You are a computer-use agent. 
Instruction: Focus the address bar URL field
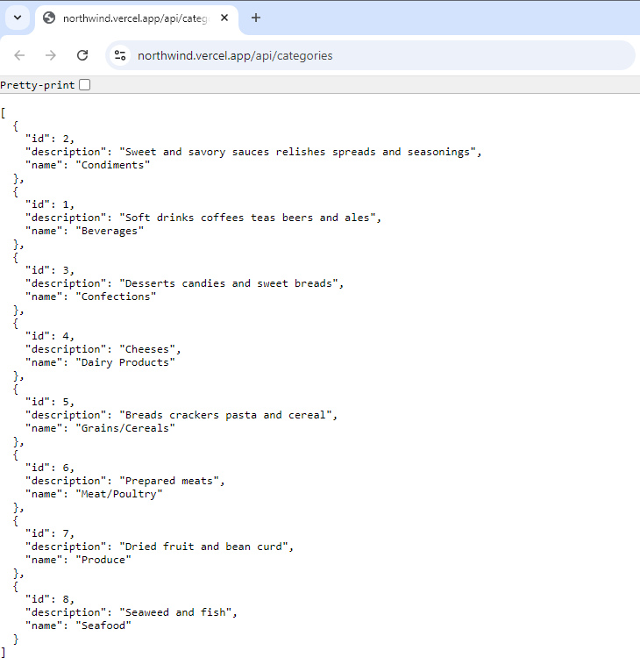pos(351,55)
